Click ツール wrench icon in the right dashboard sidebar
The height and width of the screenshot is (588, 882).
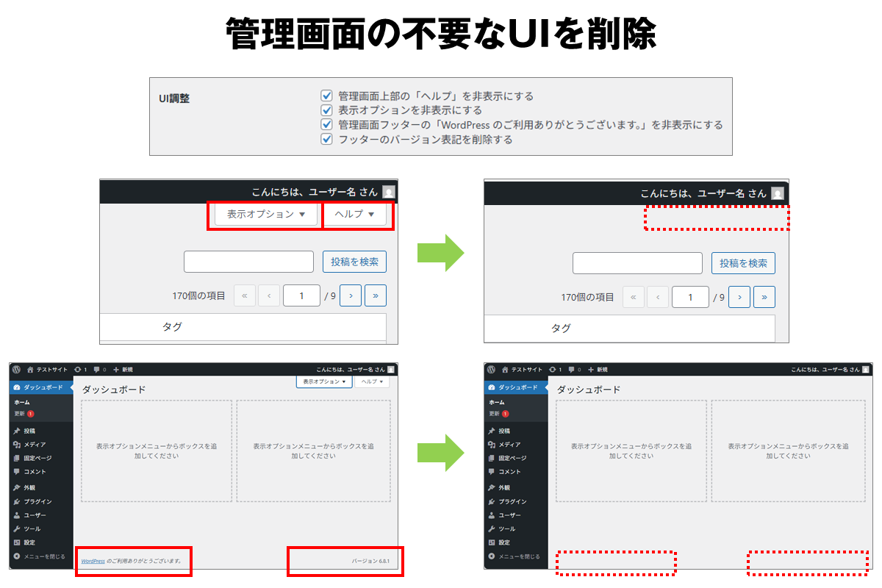click(x=492, y=528)
